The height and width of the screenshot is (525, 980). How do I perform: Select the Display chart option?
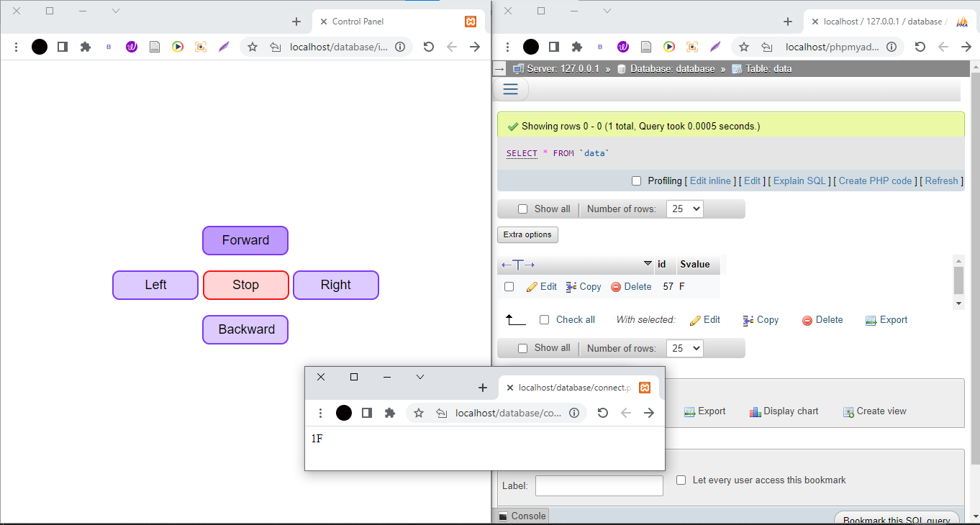coord(784,411)
